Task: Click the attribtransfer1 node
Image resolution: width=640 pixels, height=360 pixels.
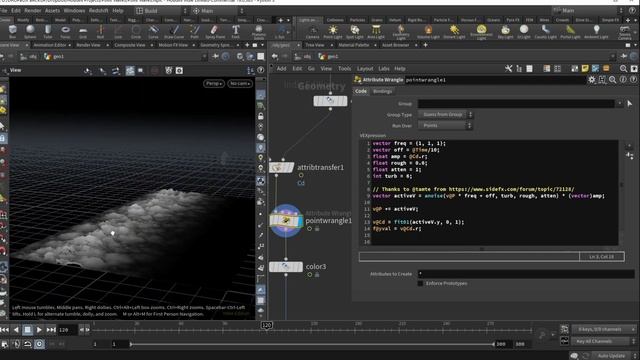Action: coord(281,167)
